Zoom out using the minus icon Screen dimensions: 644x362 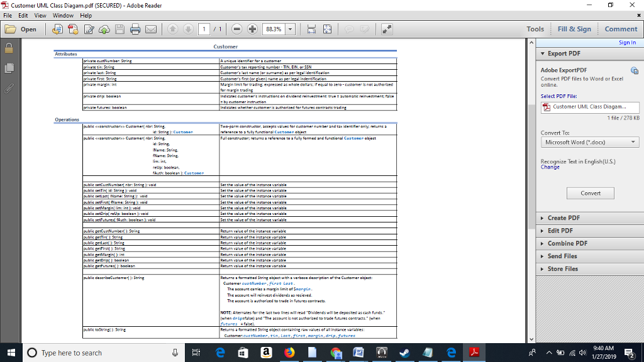pos(238,29)
